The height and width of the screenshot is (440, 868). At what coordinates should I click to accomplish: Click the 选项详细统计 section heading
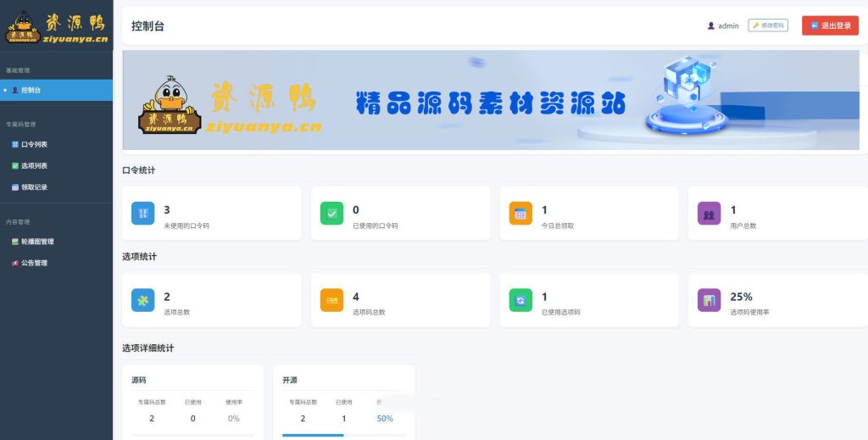point(148,348)
